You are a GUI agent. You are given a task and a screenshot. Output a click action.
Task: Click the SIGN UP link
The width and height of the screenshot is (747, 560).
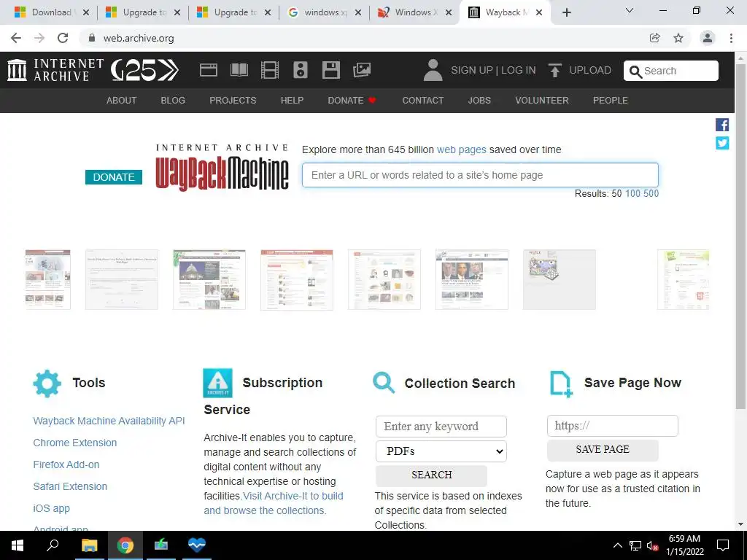click(x=472, y=70)
